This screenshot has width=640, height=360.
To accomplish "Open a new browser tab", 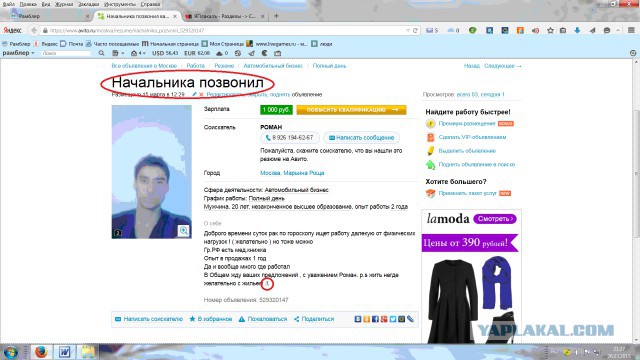I will pos(276,16).
